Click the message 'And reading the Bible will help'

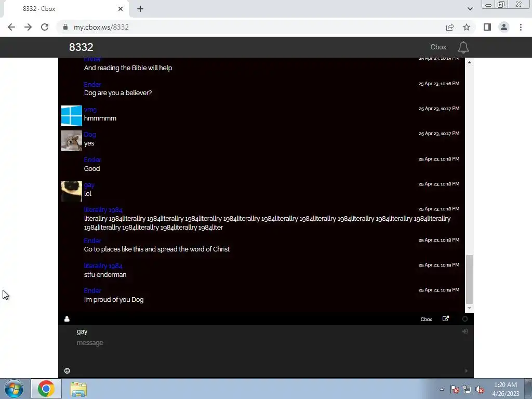click(x=128, y=68)
